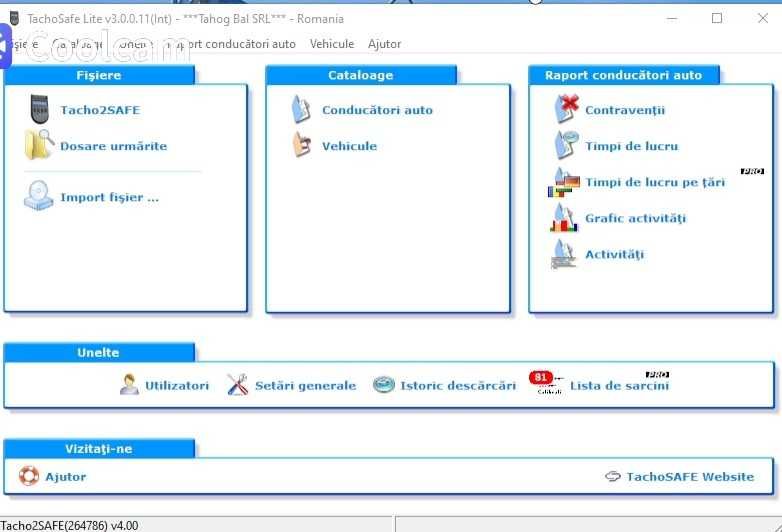The height and width of the screenshot is (532, 782).
Task: Open Utilizatori tool
Action: 177,385
